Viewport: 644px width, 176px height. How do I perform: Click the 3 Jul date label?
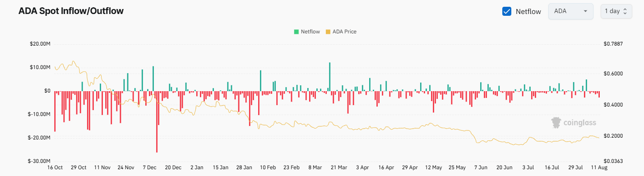point(528,167)
